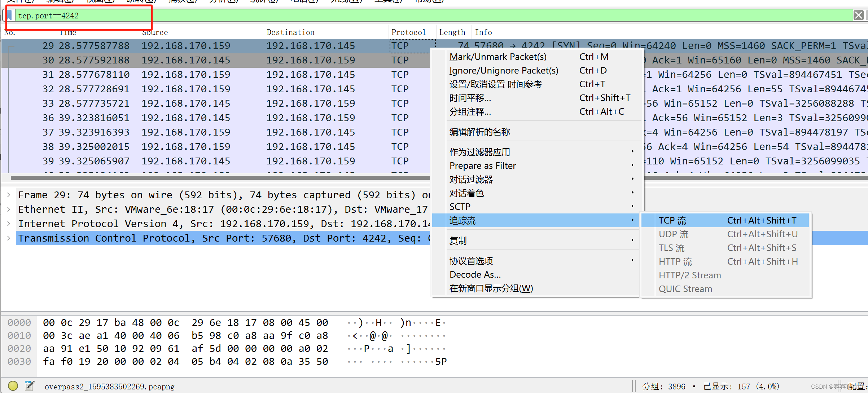The image size is (868, 393).
Task: Clear the display filter with X icon
Action: 858,16
